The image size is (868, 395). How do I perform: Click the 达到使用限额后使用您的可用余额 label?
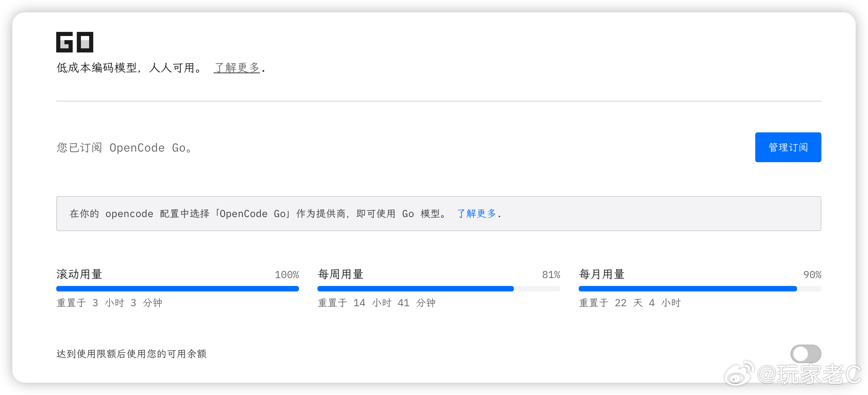(x=131, y=354)
